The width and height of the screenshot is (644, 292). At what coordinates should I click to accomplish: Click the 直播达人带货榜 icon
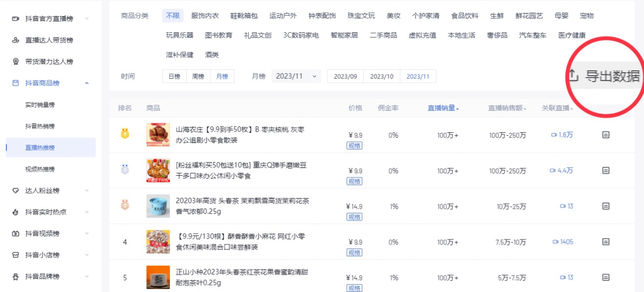click(16, 41)
